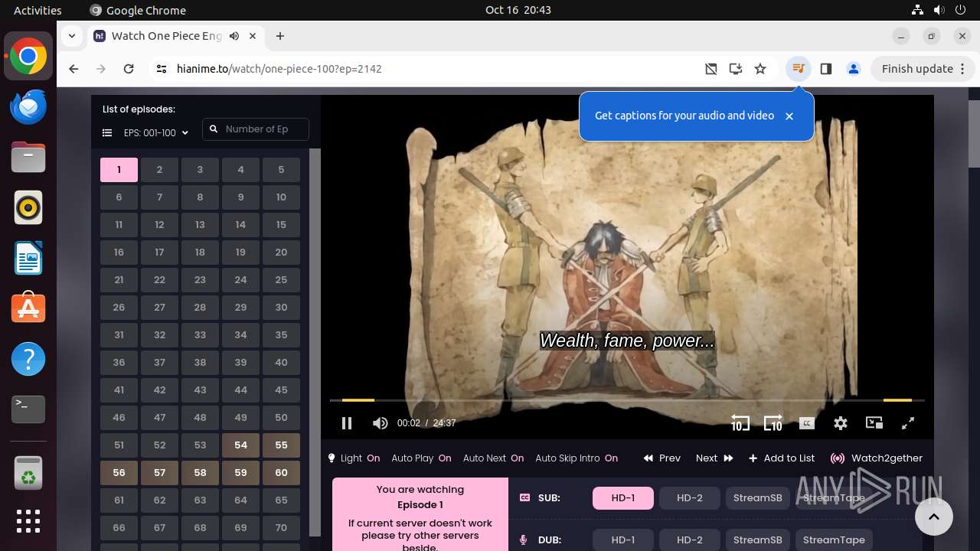Enable picture-in-picture mode icon

(x=874, y=423)
